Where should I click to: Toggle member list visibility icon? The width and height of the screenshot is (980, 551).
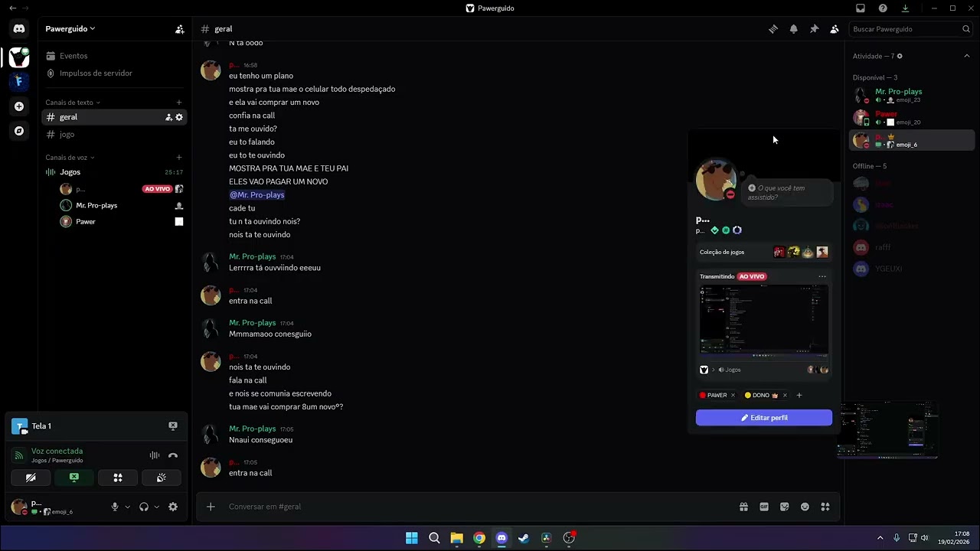coord(835,29)
